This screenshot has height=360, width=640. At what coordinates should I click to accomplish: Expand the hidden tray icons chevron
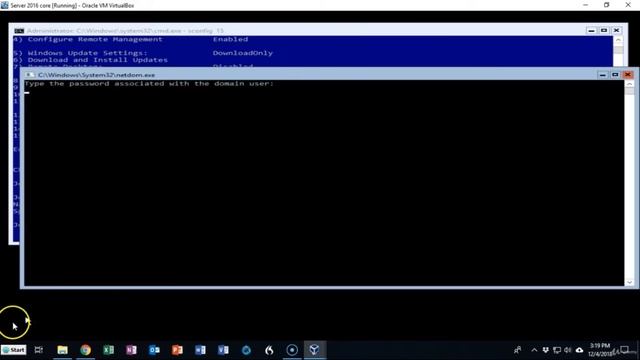pyautogui.click(x=534, y=350)
